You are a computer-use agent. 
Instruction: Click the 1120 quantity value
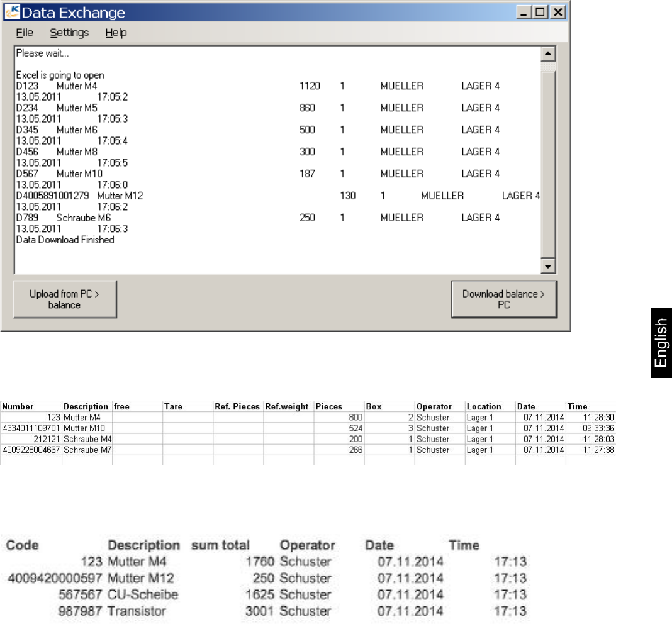pyautogui.click(x=310, y=86)
